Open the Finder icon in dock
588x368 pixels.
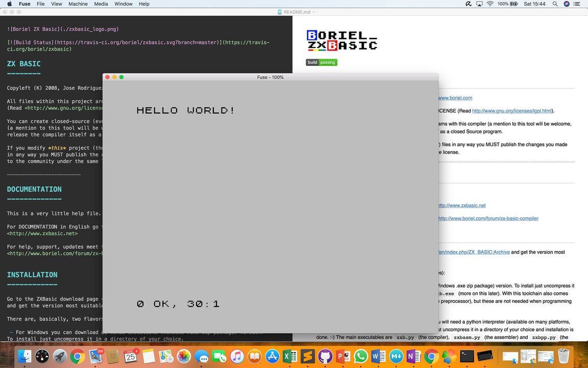point(24,356)
